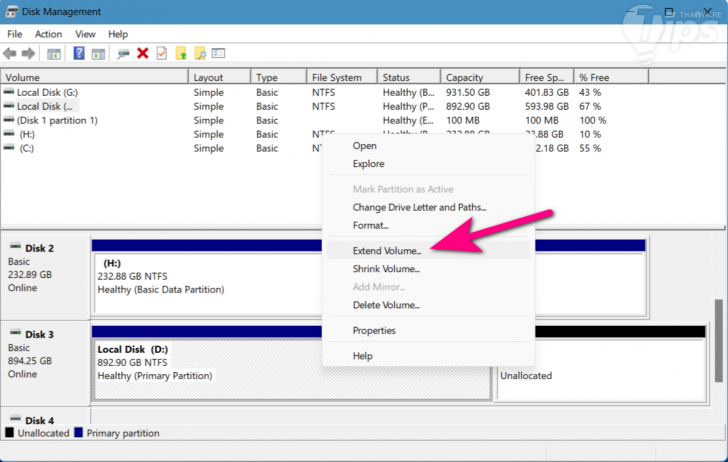The height and width of the screenshot is (462, 728).
Task: Sort by the Capacity column header
Action: coord(480,77)
